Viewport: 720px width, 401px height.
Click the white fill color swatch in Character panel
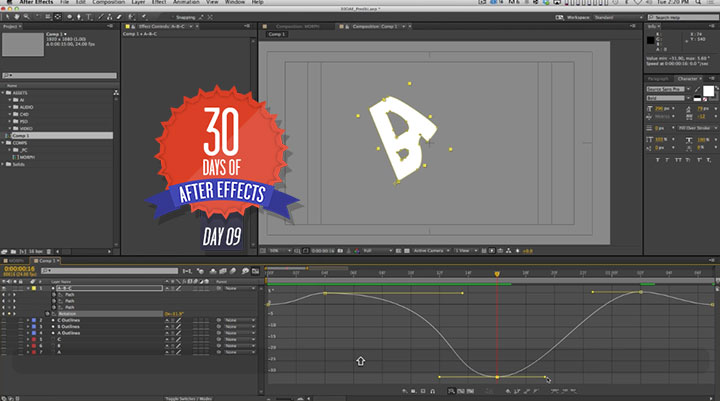pos(709,91)
